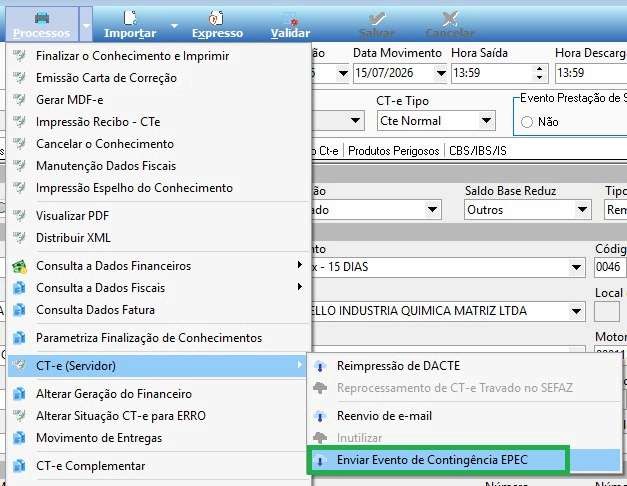
Task: Click icon beside Impressão Recibo - CTe
Action: pos(19,121)
